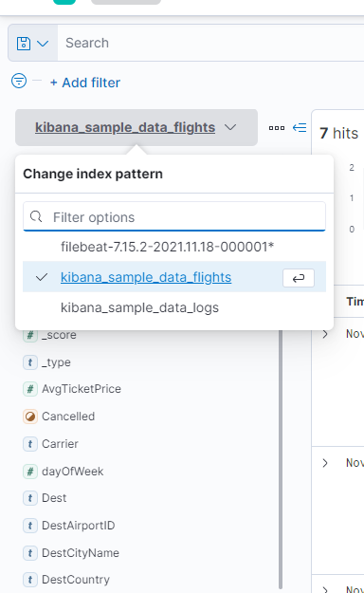Click the filter options circle icon
The image size is (364, 593).
click(19, 81)
